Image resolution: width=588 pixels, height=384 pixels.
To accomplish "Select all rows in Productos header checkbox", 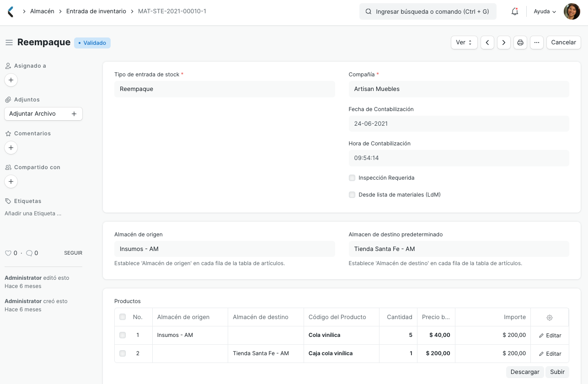I will coord(123,317).
